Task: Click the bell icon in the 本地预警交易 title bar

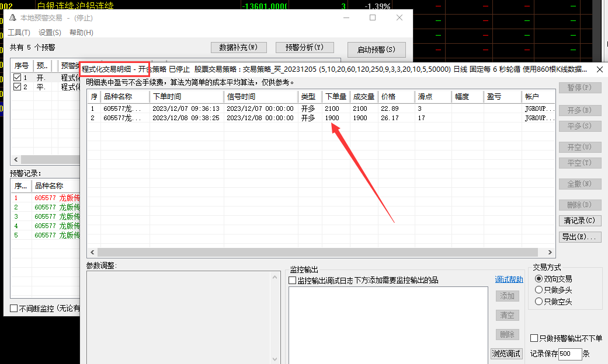Action: point(13,18)
